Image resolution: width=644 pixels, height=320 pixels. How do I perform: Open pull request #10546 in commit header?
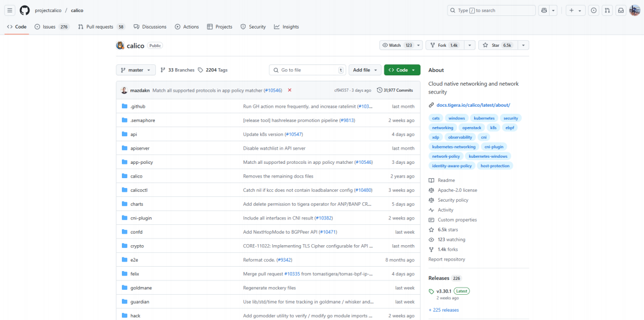(x=273, y=90)
